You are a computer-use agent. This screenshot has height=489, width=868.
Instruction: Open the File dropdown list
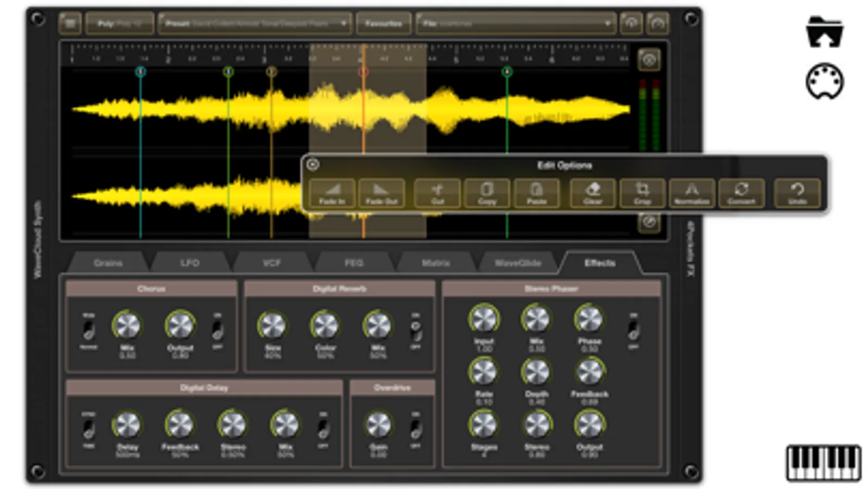pyautogui.click(x=516, y=23)
